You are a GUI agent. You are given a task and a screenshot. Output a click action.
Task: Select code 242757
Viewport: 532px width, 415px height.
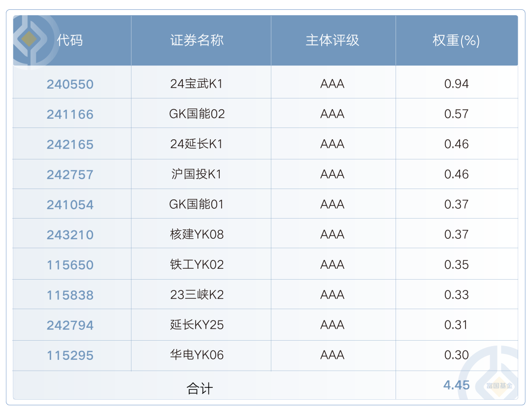click(70, 175)
